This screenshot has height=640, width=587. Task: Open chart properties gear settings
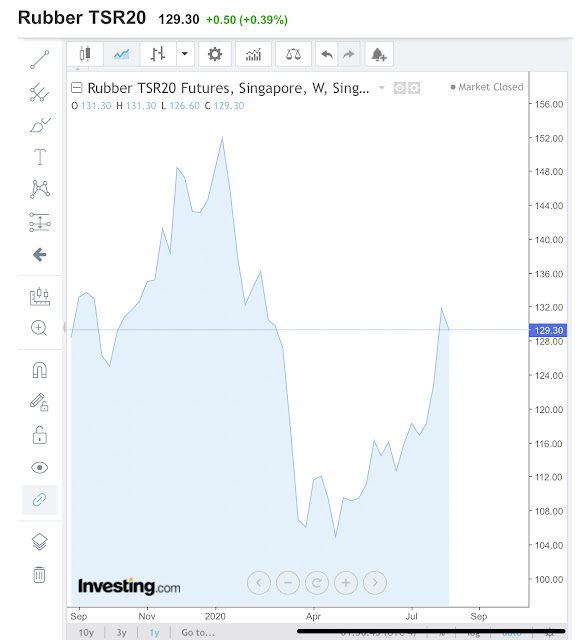point(215,54)
